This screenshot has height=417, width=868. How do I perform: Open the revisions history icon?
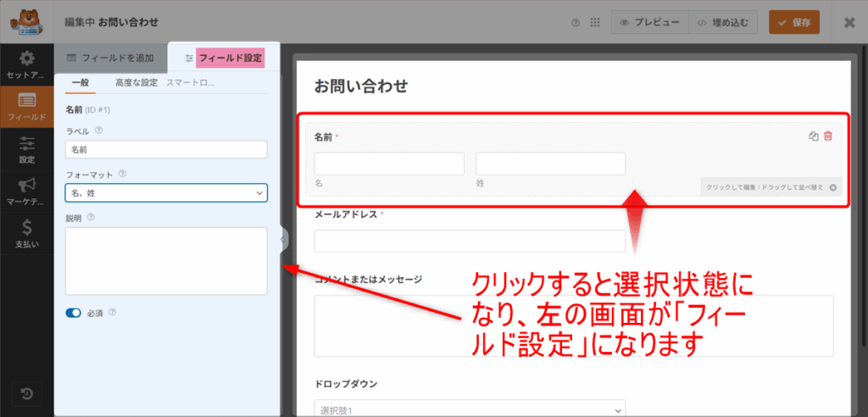26,394
